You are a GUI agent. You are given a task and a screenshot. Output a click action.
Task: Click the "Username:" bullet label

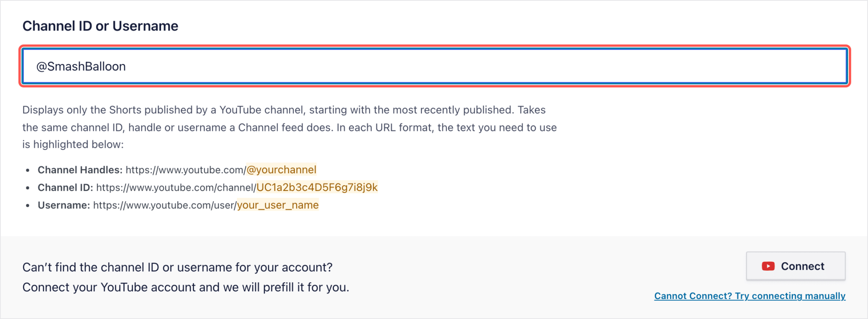64,205
